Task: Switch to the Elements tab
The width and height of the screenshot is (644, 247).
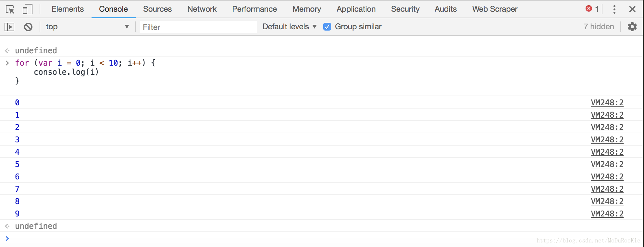Action: coord(68,9)
